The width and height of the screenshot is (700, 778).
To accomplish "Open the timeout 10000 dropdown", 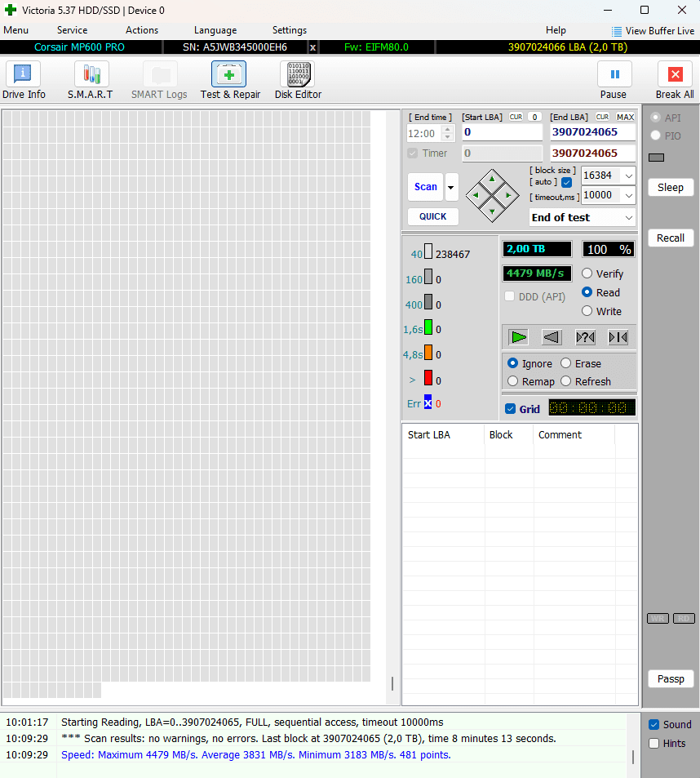I will pos(628,195).
